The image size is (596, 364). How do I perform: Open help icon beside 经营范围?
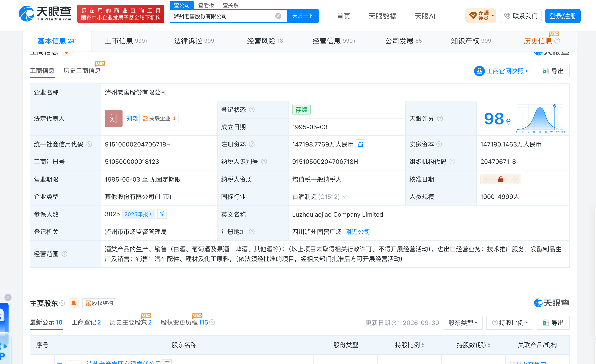64,254
